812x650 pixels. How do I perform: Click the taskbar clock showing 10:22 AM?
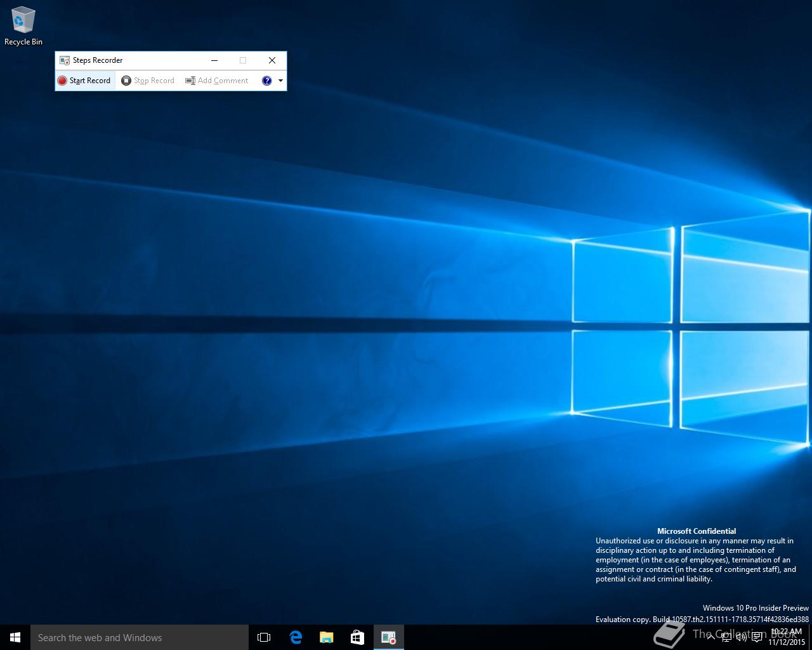click(787, 637)
